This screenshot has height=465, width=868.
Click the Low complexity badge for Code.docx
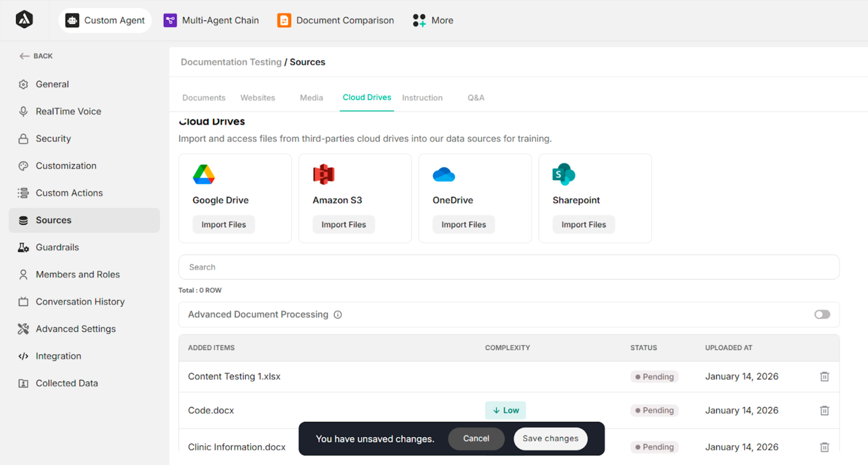(x=505, y=410)
